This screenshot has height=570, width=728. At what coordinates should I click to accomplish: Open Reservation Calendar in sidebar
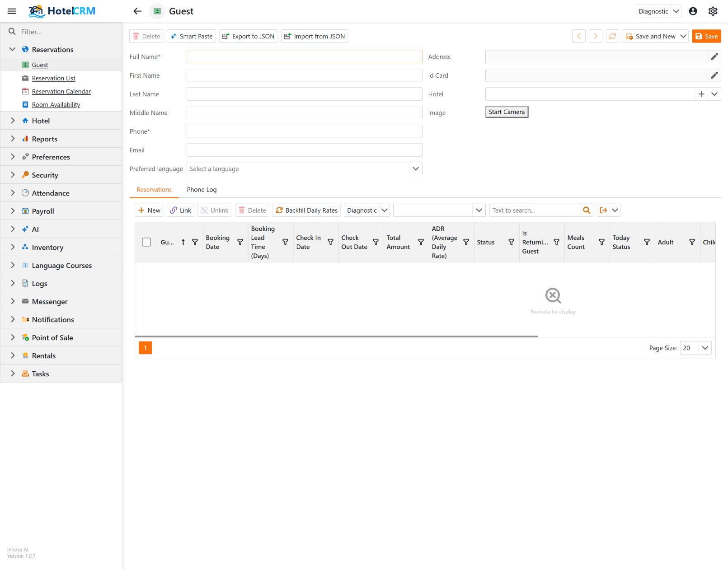61,91
